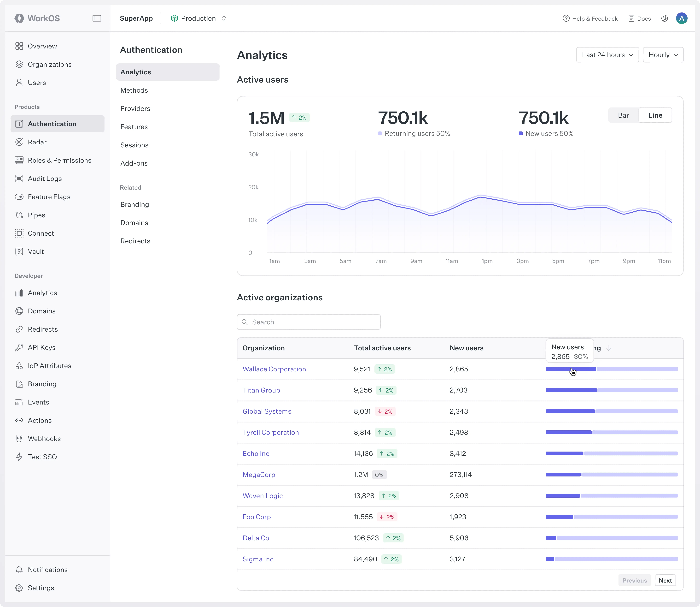Collapse the left sidebar
The image size is (700, 607).
coord(97,18)
